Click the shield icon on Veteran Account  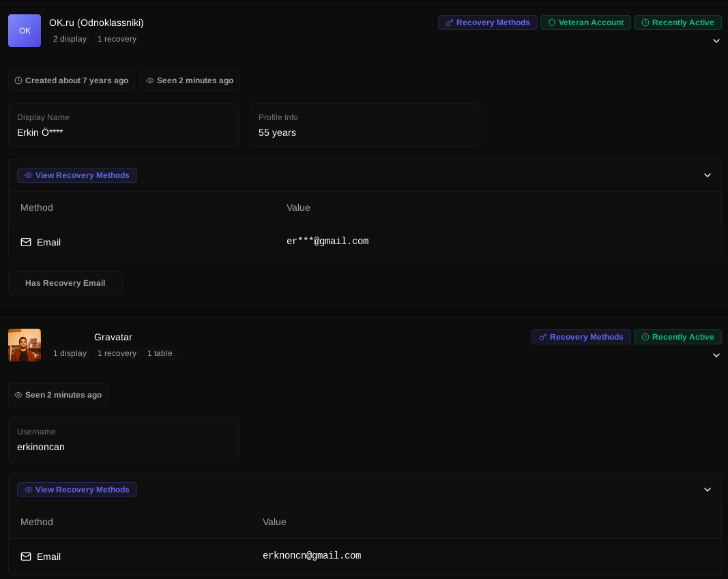point(551,23)
